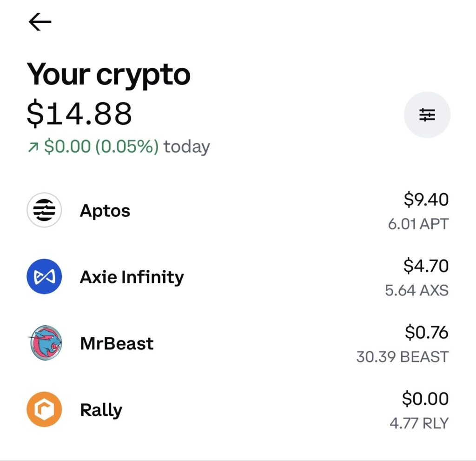This screenshot has height=461, width=476.
Task: Click the green up-arrow trend icon
Action: [33, 147]
